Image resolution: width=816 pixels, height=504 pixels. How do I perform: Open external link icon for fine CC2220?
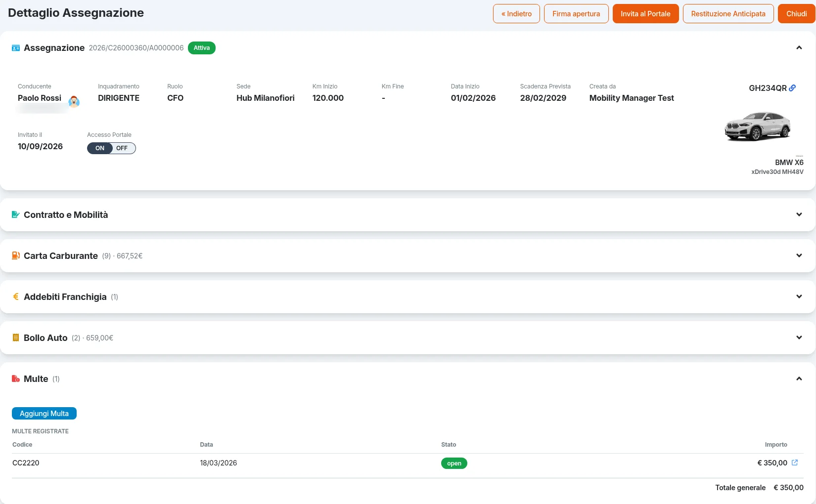click(795, 462)
